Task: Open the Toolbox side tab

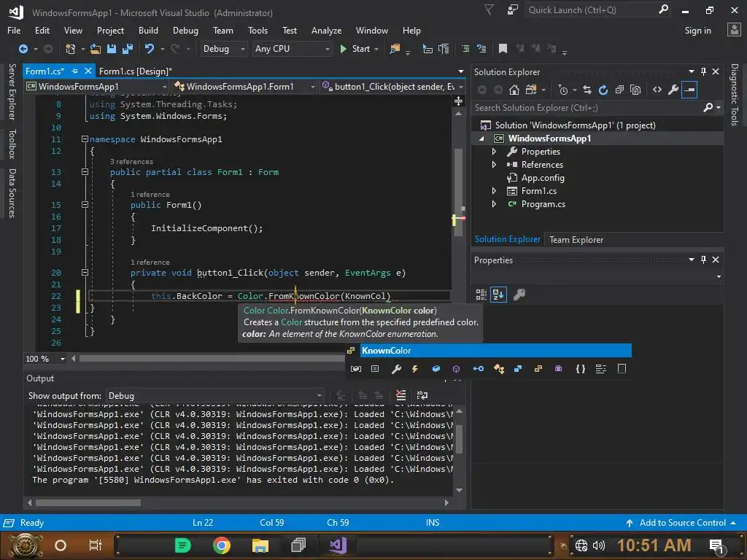Action: [x=12, y=144]
